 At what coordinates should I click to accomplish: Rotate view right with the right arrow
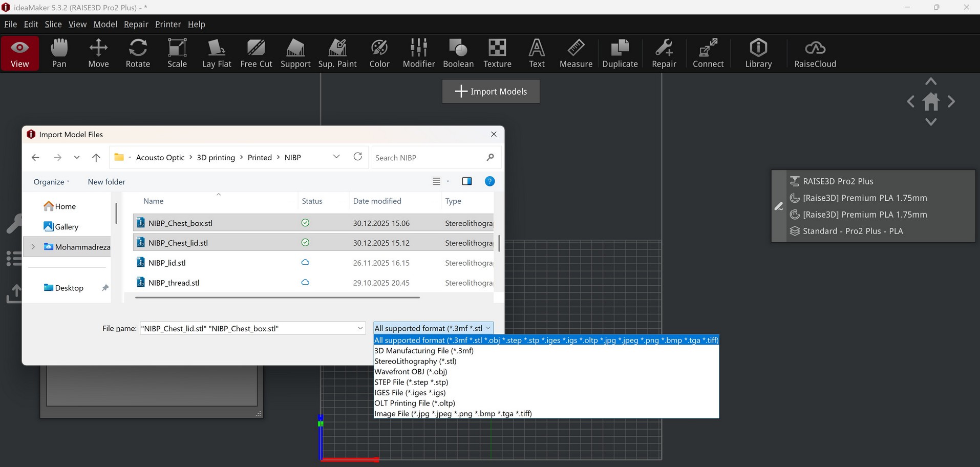(x=951, y=101)
